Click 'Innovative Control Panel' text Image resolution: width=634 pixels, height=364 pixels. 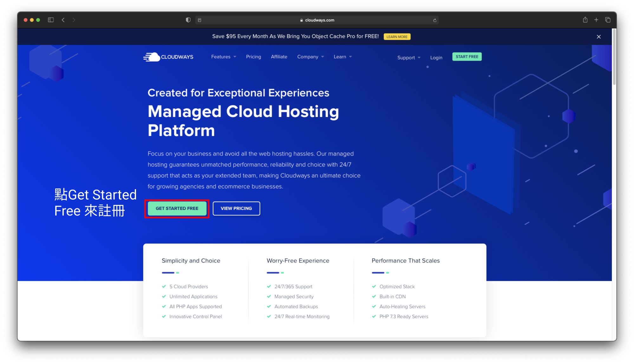[x=196, y=316]
